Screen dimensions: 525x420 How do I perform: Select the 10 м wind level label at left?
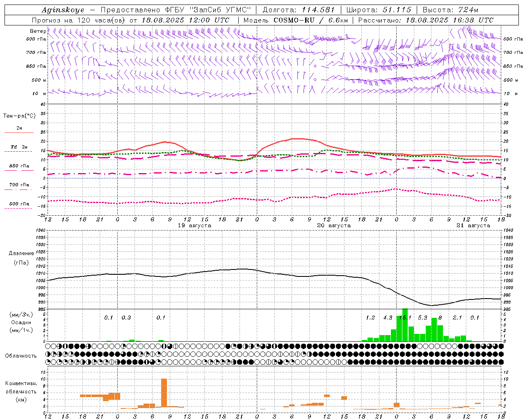pyautogui.click(x=39, y=94)
